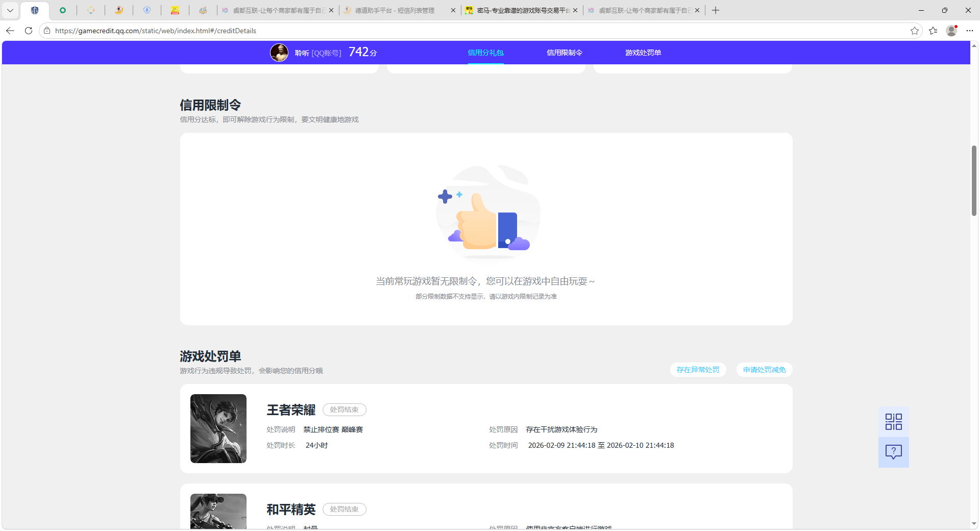Click the scrollbar down arrow

(x=974, y=523)
